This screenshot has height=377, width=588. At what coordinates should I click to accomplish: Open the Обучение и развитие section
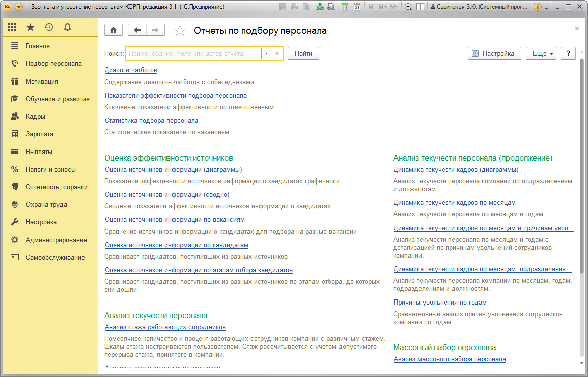coord(50,99)
